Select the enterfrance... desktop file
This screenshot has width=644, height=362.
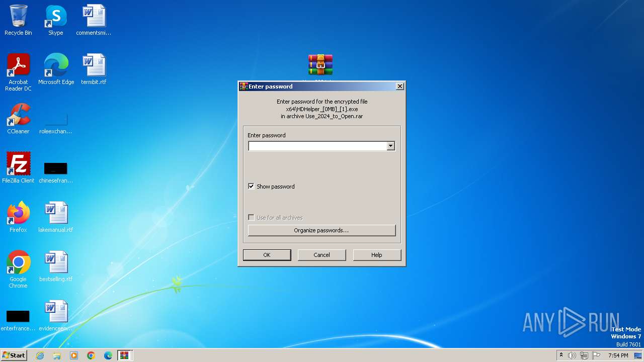click(x=18, y=320)
